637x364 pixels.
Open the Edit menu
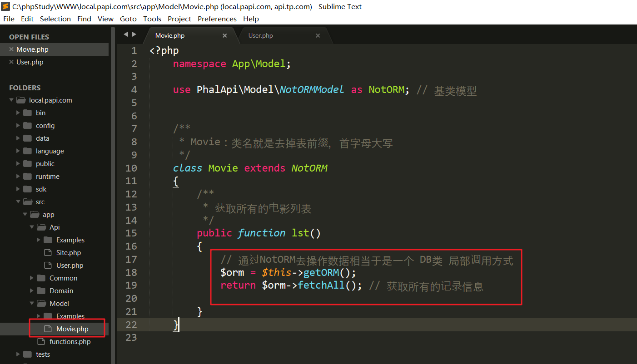pyautogui.click(x=27, y=19)
